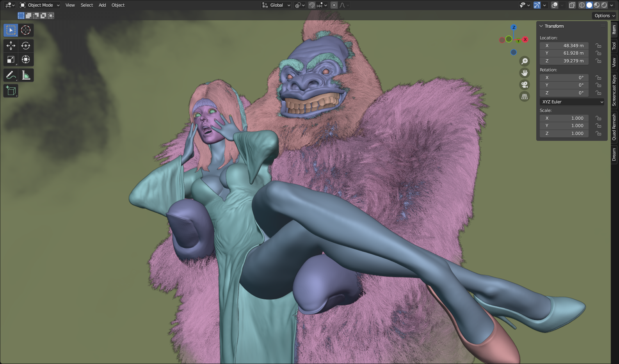Click the Rotation X field
This screenshot has width=619, height=364.
(x=564, y=78)
